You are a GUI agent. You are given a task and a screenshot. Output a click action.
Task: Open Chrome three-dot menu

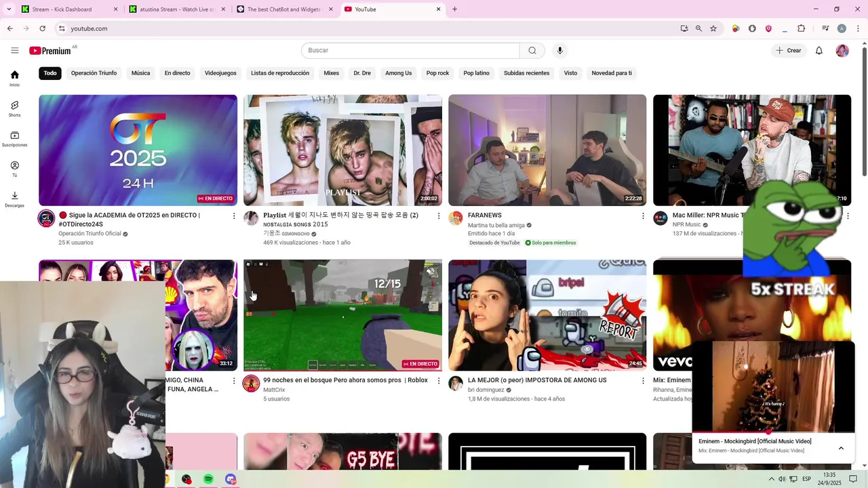click(x=858, y=28)
